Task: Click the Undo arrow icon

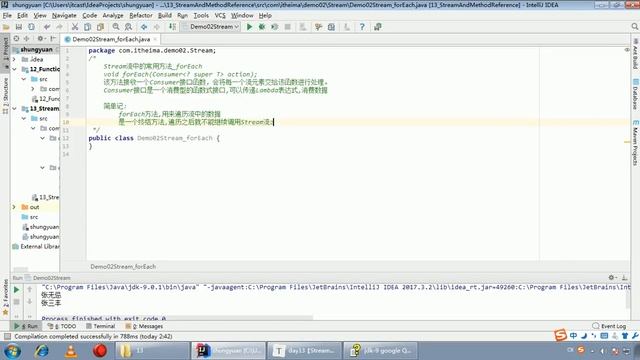Action: tap(47, 27)
